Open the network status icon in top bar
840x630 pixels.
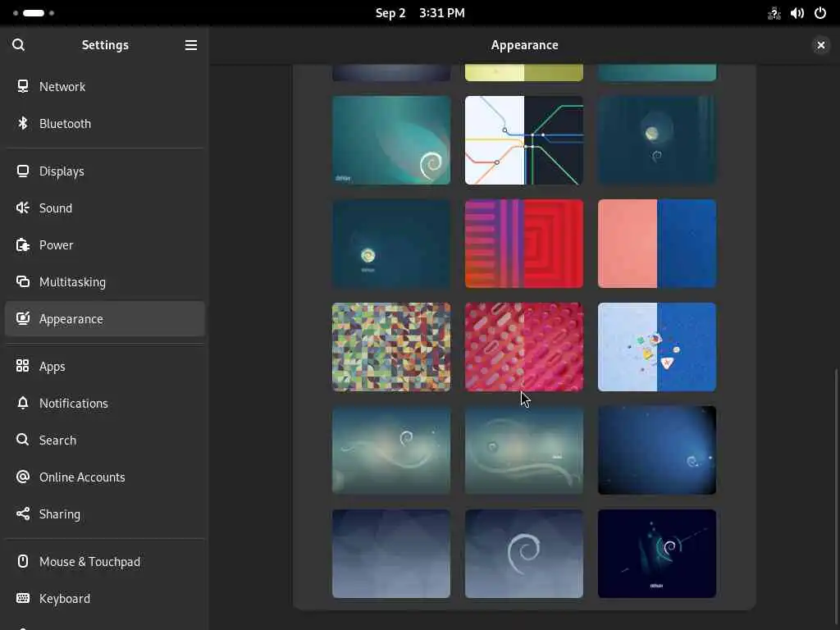click(x=774, y=13)
